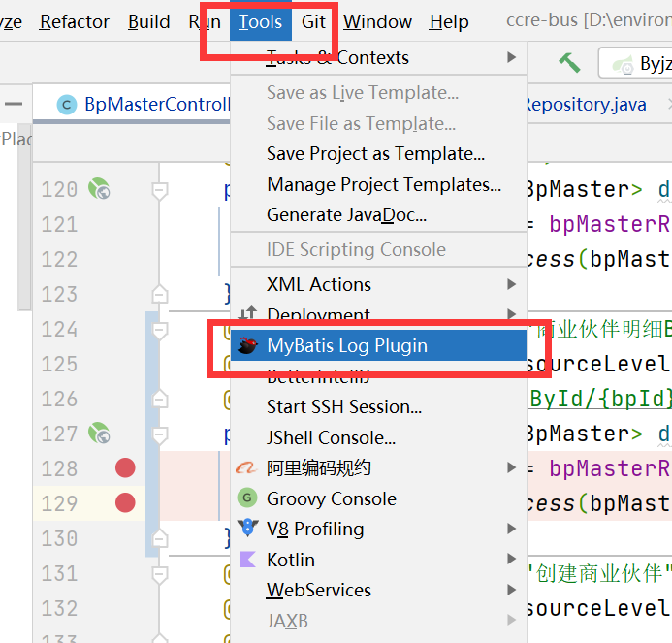Open V8 Profiling submenu

378,529
